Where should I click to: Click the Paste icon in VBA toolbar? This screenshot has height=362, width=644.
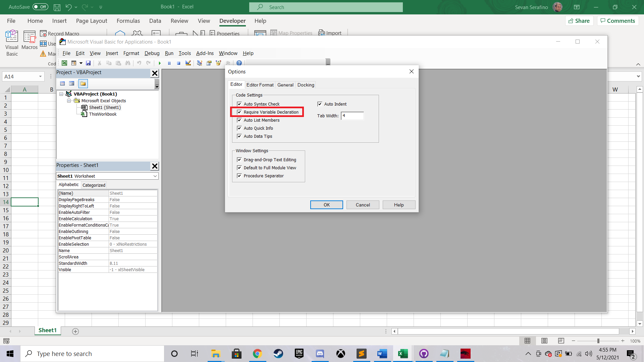[x=118, y=63]
